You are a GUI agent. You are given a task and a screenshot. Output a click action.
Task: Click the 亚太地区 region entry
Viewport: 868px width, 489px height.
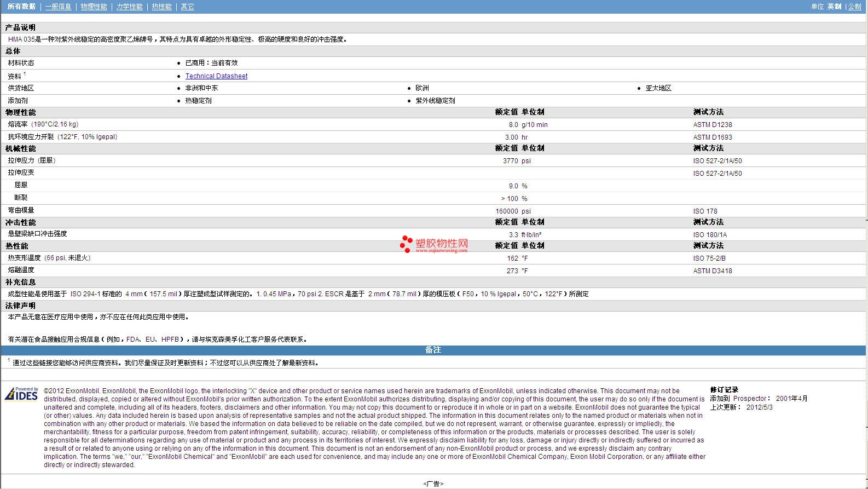pos(658,88)
